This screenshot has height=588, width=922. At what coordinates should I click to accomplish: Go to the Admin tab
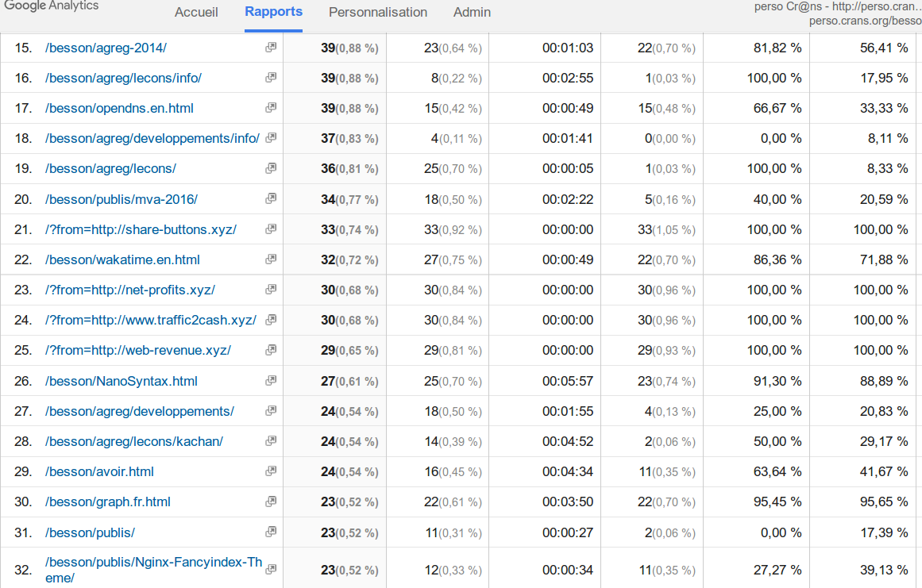tap(472, 12)
